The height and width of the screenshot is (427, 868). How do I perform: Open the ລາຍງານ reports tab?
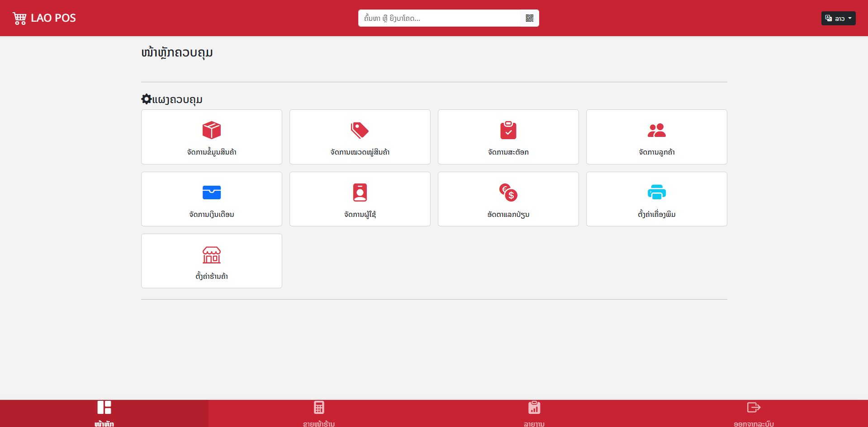534,413
